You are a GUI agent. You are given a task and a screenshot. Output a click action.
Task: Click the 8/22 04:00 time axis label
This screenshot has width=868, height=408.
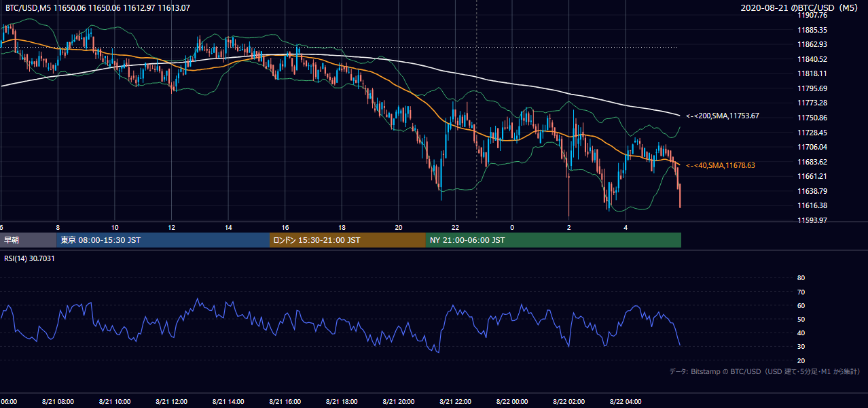(626, 402)
